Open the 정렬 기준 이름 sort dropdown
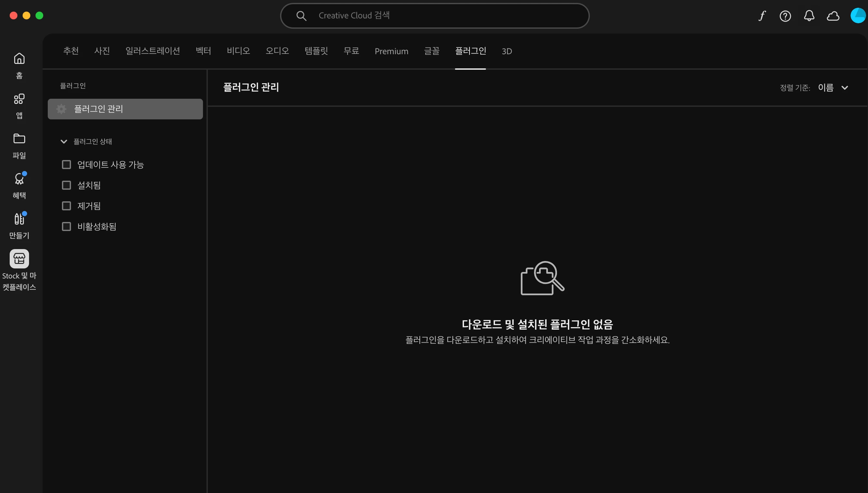Screen dimensions: 868x493 tap(833, 88)
